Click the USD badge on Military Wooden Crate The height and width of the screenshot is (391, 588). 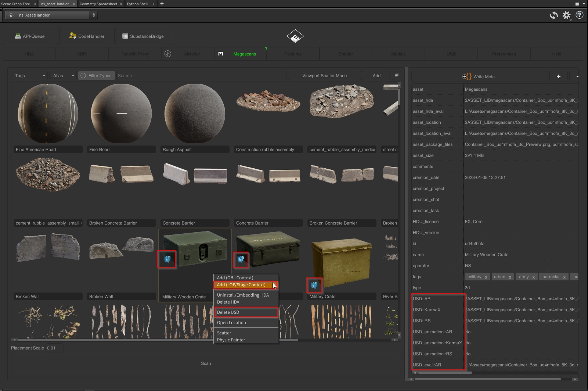click(x=167, y=259)
